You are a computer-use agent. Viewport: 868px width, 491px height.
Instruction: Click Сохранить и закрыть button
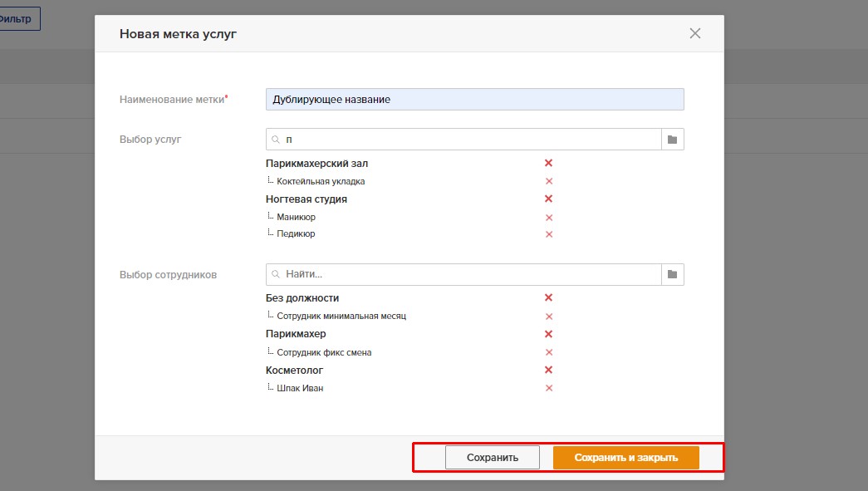(625, 458)
